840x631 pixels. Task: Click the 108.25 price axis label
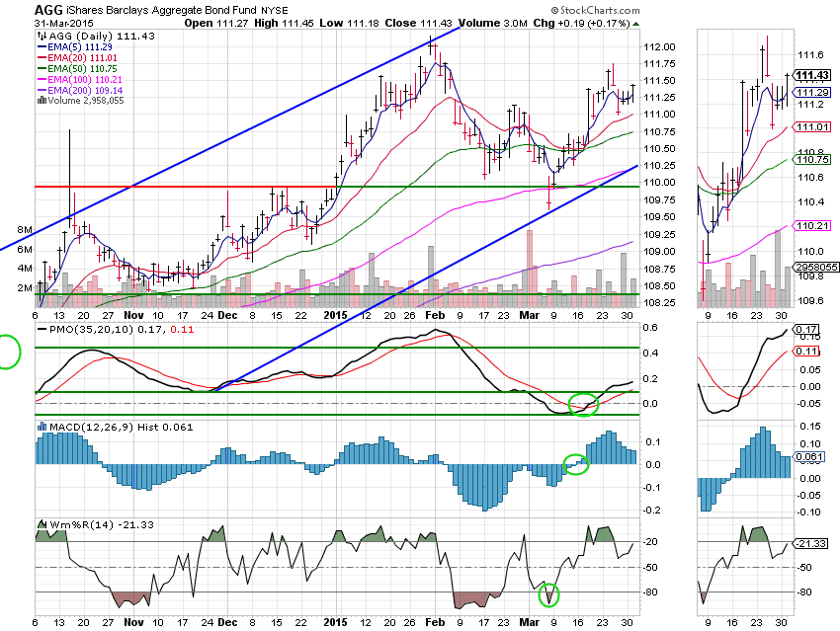click(x=659, y=302)
